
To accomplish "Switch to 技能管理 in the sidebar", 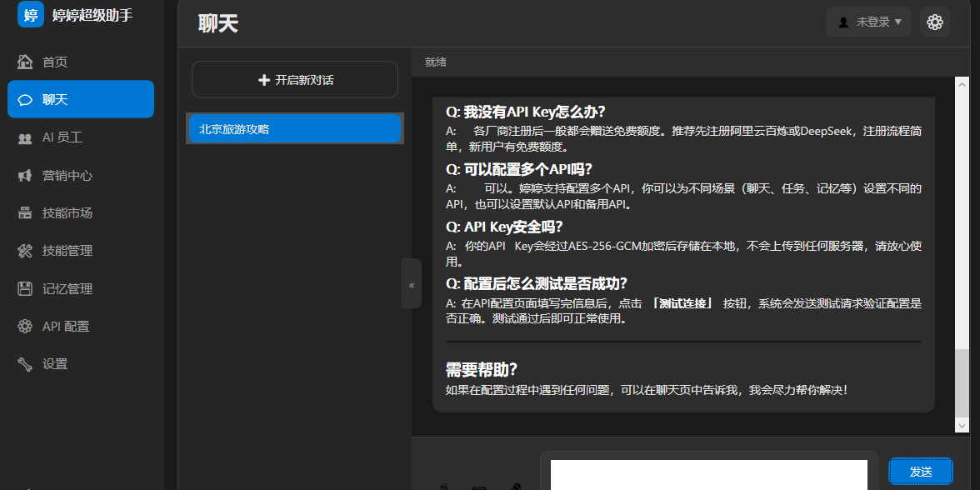I will tap(81, 251).
